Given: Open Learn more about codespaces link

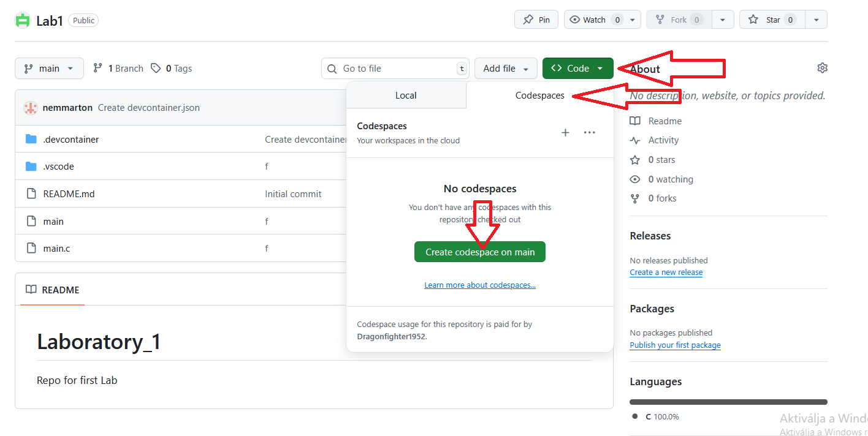Looking at the screenshot, I should click(479, 285).
